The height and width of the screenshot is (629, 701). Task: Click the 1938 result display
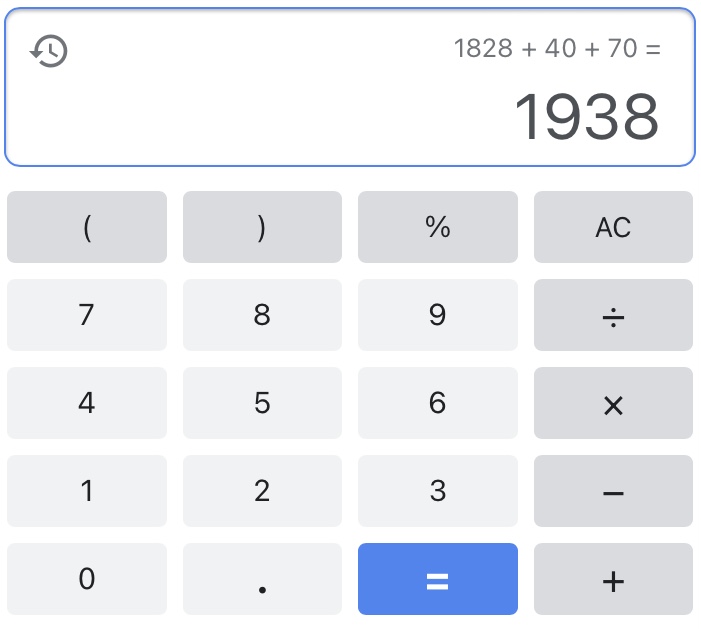586,117
